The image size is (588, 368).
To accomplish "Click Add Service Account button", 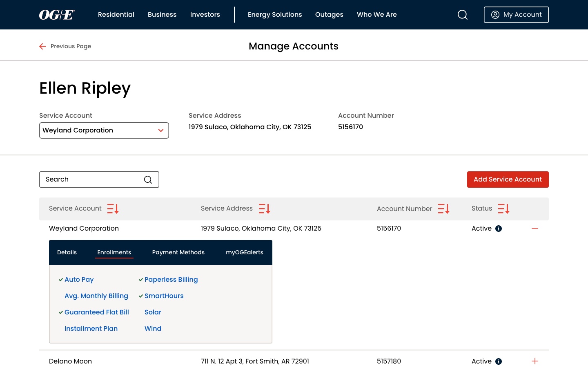I will 508,180.
